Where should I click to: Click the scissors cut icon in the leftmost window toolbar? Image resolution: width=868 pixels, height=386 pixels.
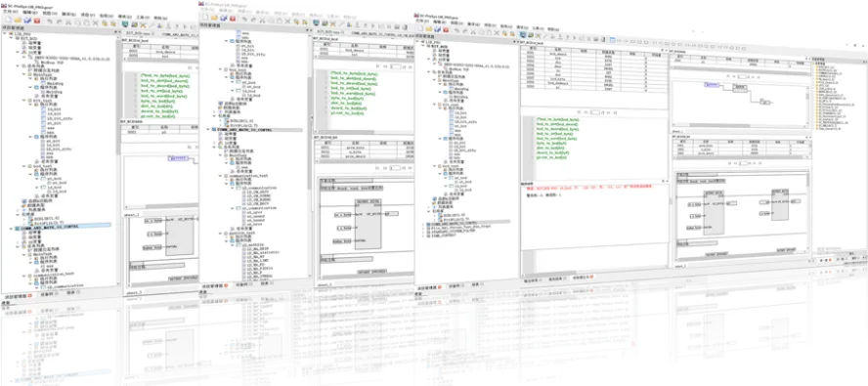68,22
